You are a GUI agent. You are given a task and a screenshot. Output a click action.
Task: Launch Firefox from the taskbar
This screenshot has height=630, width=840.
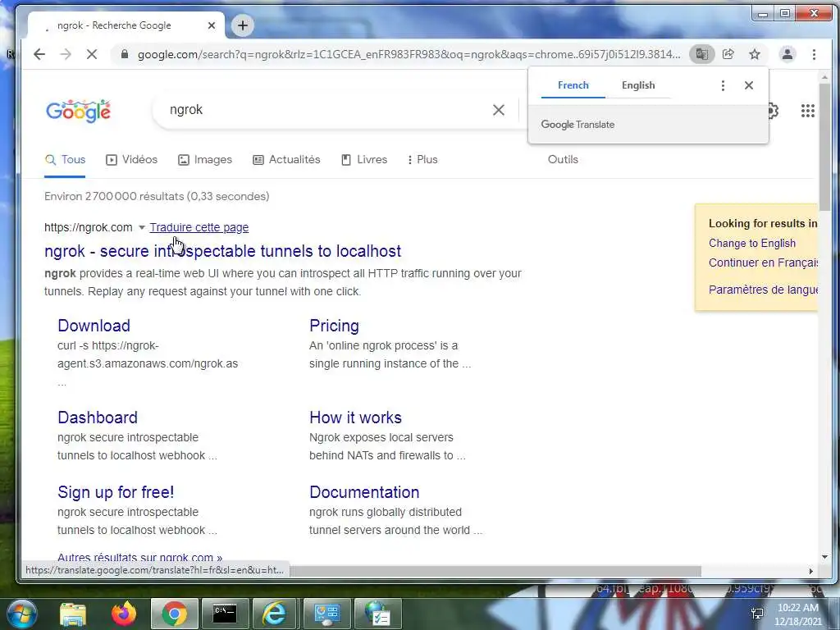tap(124, 614)
